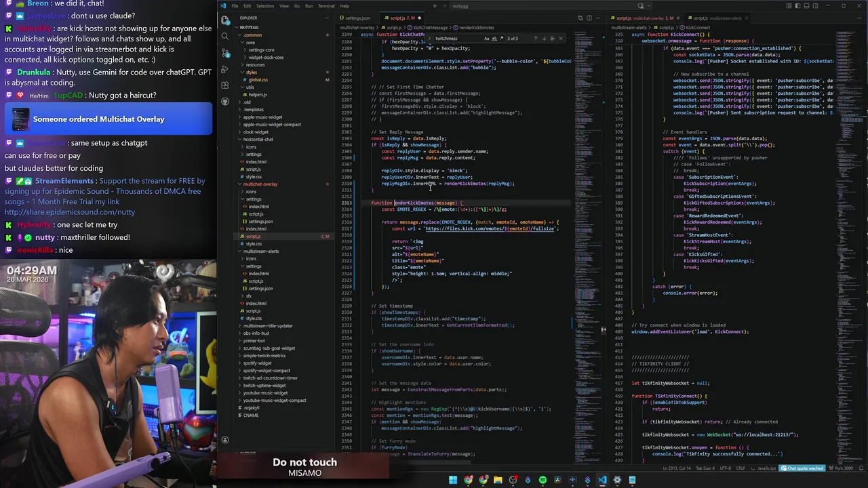Select script.js multichat-overlay tab in right group
Screen dimensions: 868x488
645,18
